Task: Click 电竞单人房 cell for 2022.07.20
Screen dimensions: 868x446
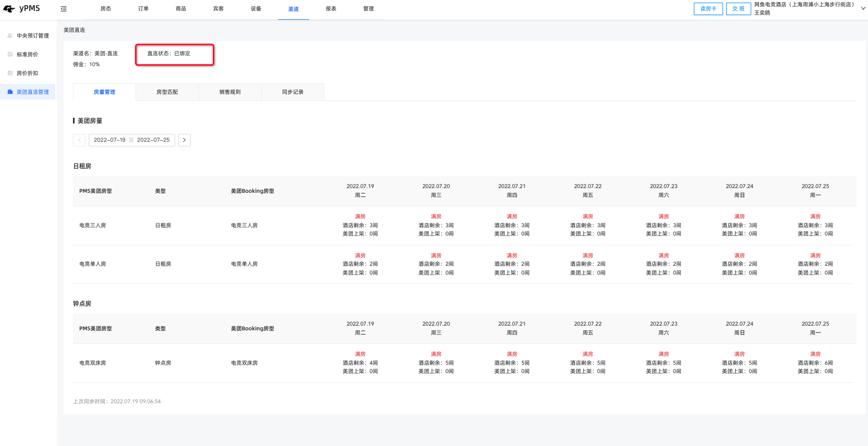Action: 436,264
